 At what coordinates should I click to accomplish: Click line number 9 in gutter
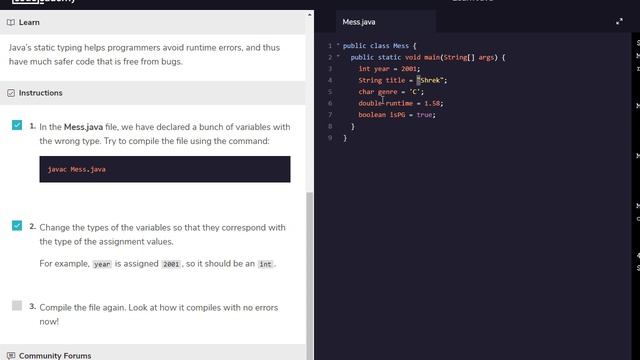[330, 138]
